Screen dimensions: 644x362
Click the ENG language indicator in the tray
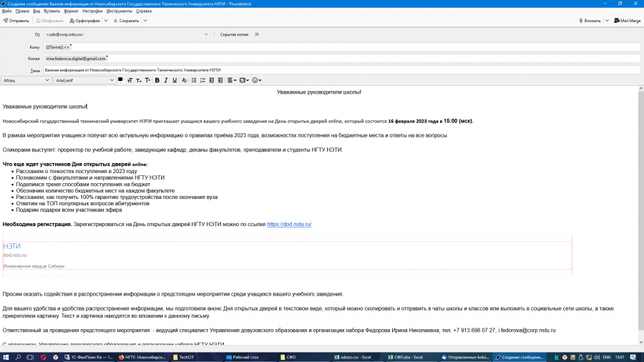(x=607, y=357)
